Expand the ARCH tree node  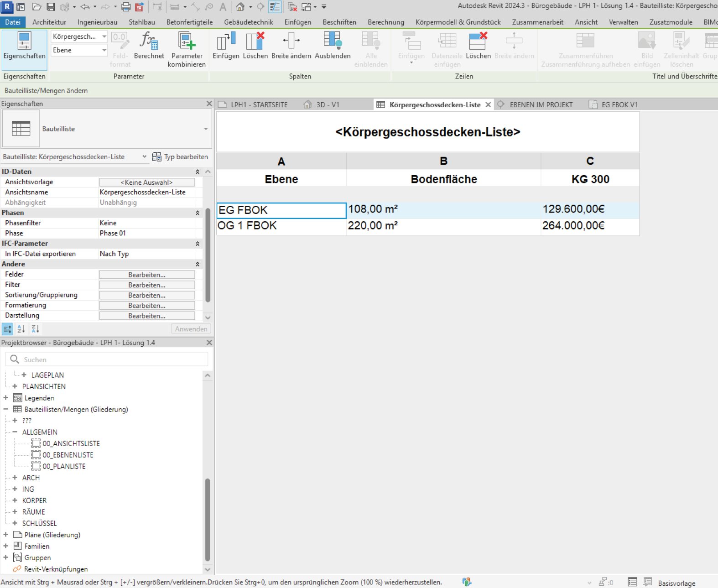15,477
